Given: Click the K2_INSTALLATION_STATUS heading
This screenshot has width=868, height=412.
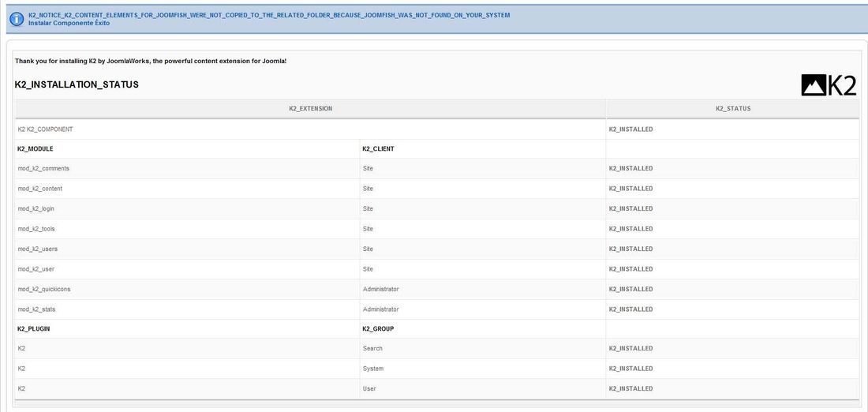Looking at the screenshot, I should [x=77, y=84].
